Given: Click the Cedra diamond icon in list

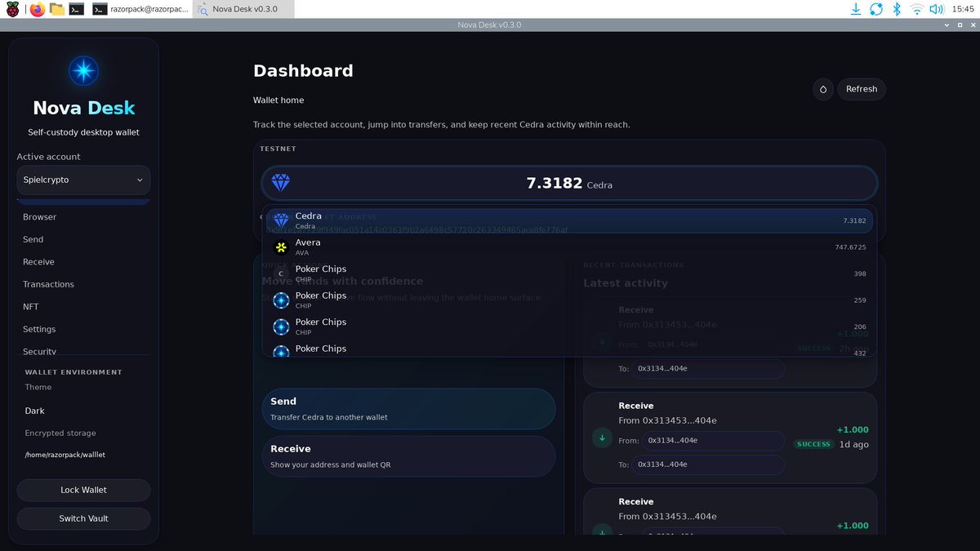Looking at the screenshot, I should [x=281, y=220].
